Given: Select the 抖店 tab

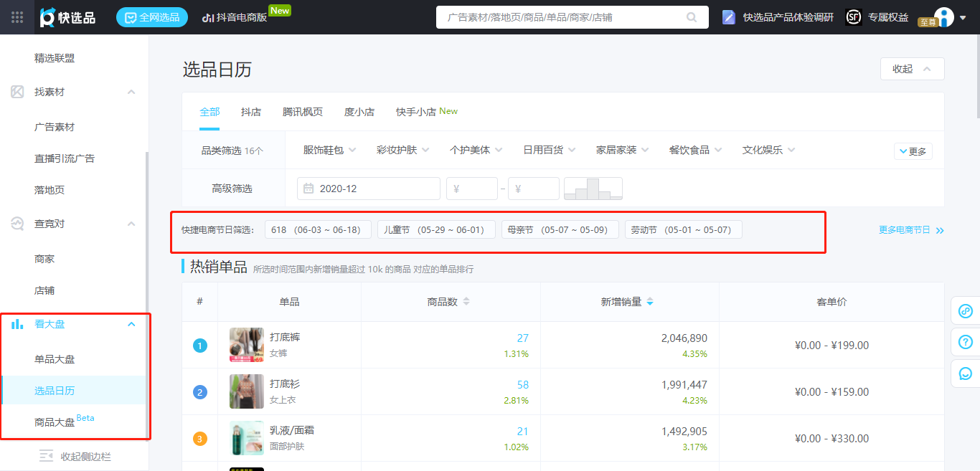Looking at the screenshot, I should point(251,112).
